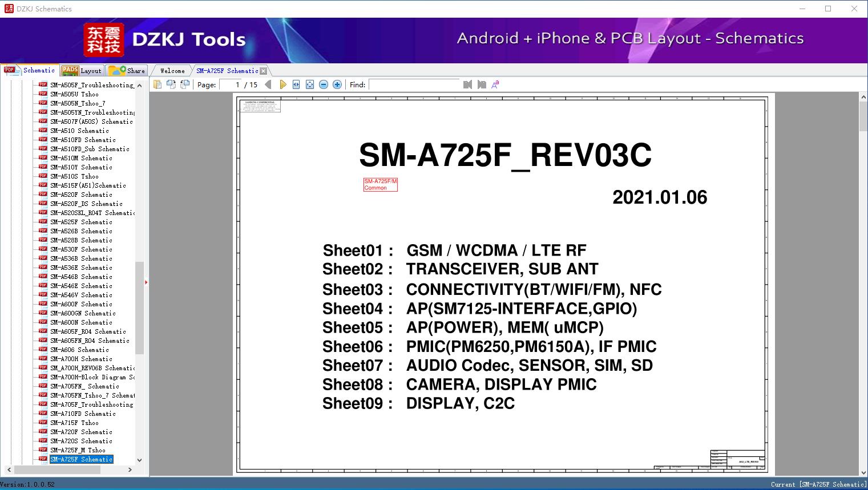Select SM-A600GN Schematic entry
This screenshot has height=490, width=868.
point(83,313)
